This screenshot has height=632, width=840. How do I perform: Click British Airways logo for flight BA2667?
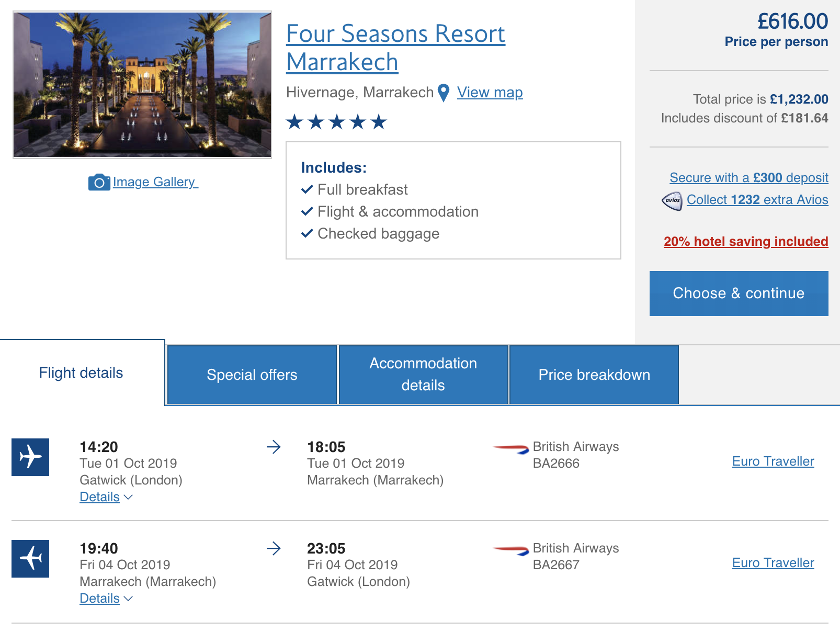tap(510, 550)
